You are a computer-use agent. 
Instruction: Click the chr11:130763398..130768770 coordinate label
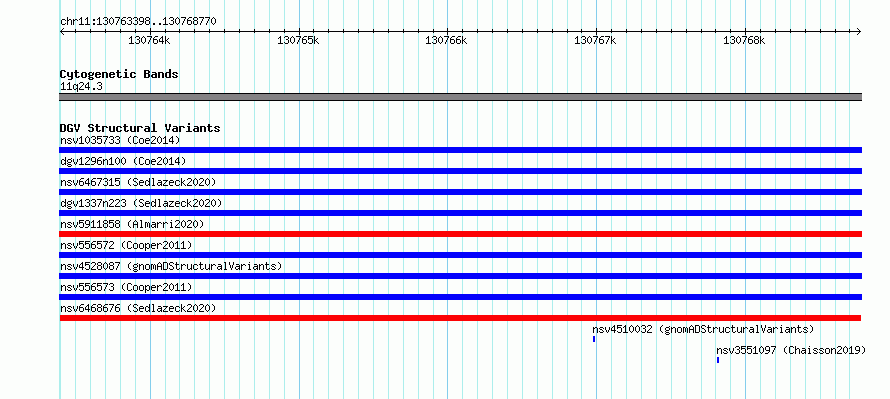(138, 22)
